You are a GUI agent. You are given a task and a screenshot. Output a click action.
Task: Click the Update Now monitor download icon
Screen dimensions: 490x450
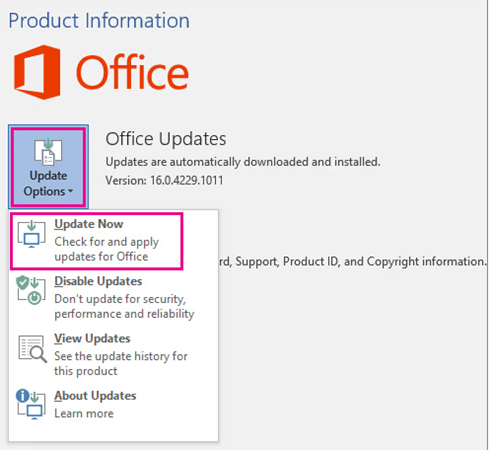[x=31, y=234]
